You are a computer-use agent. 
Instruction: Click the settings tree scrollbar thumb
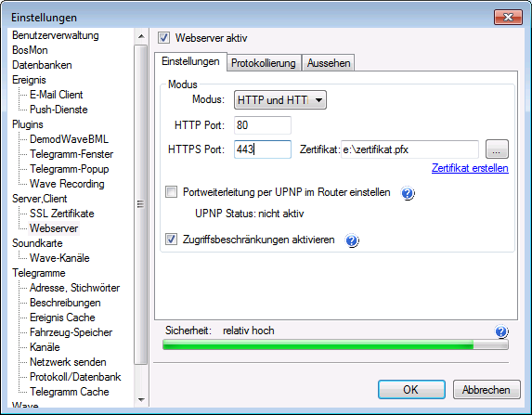[140, 204]
